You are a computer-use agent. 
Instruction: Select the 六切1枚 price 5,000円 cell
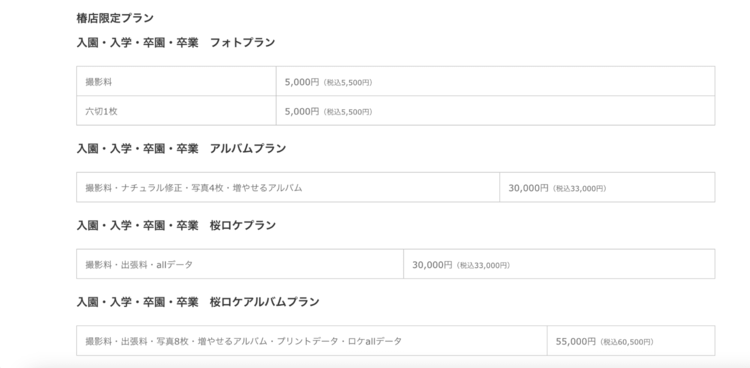[496, 111]
